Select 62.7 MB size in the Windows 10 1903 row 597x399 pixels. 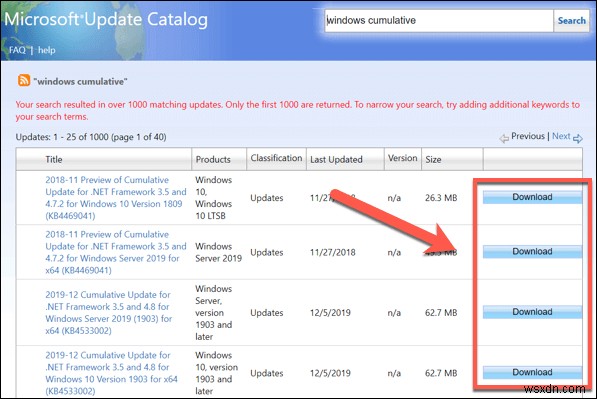pos(441,373)
